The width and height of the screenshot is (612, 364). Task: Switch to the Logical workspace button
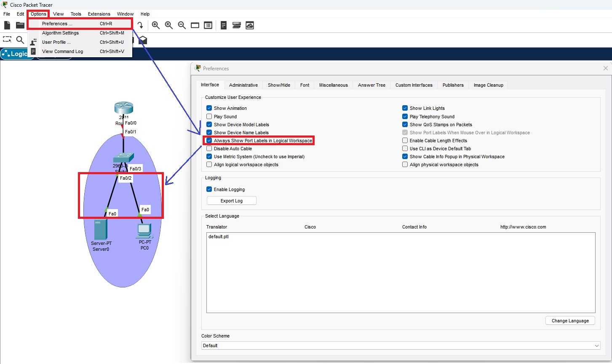[17, 54]
